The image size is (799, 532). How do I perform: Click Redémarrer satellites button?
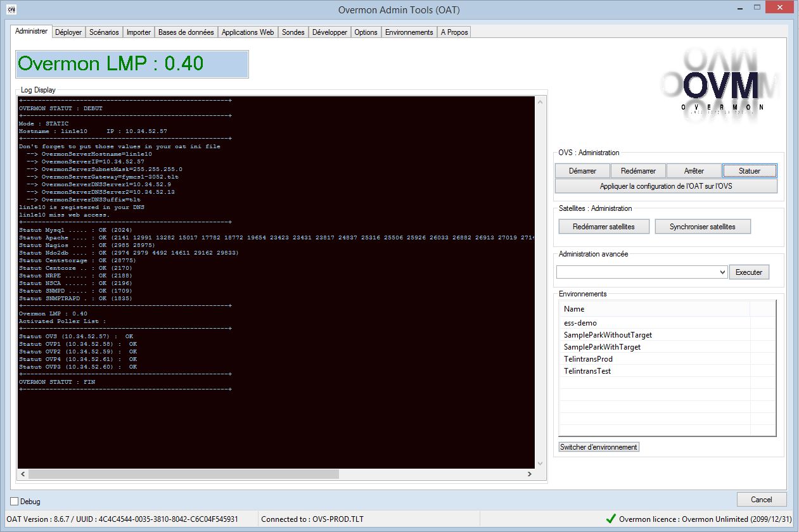(603, 227)
